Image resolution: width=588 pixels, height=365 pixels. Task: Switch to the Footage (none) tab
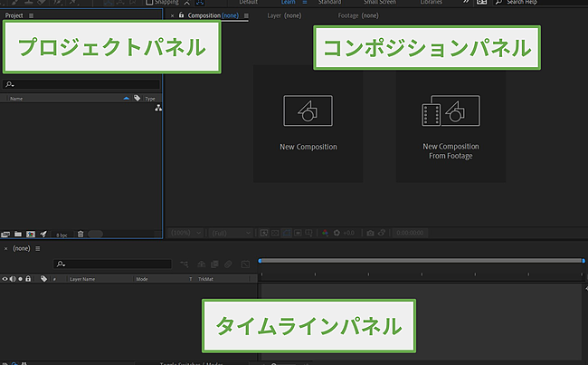(358, 15)
